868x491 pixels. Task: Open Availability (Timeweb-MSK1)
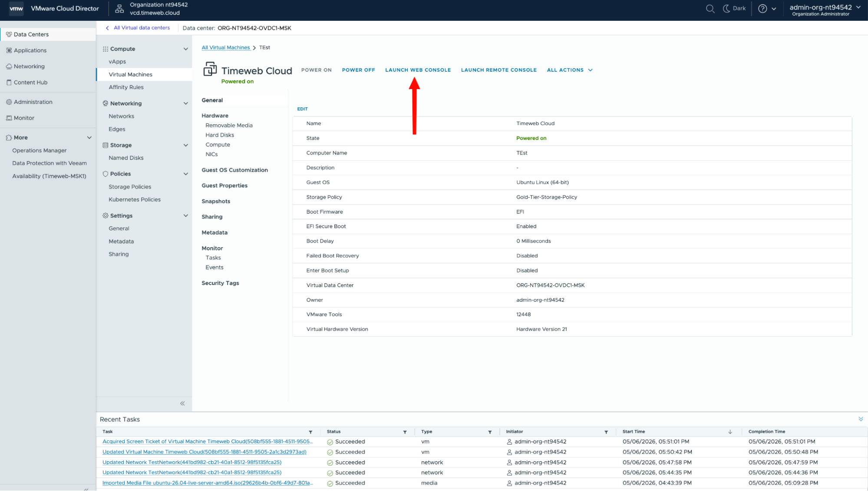pyautogui.click(x=49, y=176)
